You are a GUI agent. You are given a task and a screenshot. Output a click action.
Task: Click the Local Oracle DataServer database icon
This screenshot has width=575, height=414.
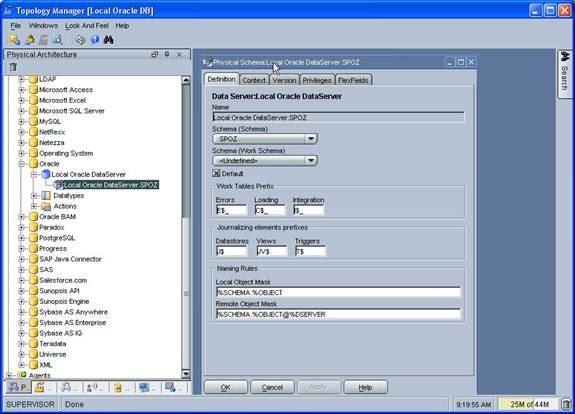pos(46,174)
